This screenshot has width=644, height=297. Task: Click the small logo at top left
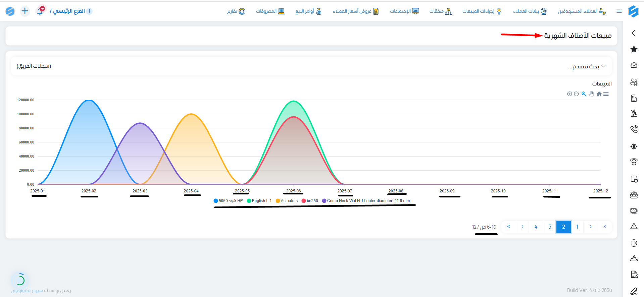coord(10,11)
